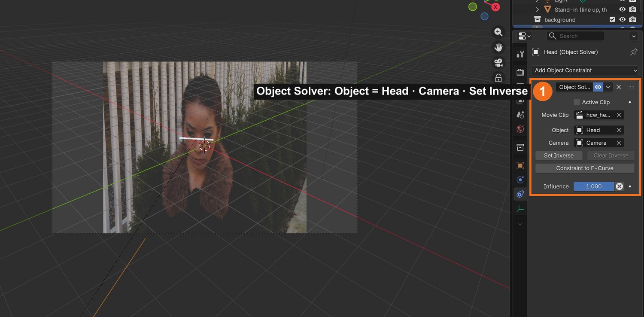Screen dimensions: 644x317
Task: Click the Constraint to F-Curve button
Action: 585,168
